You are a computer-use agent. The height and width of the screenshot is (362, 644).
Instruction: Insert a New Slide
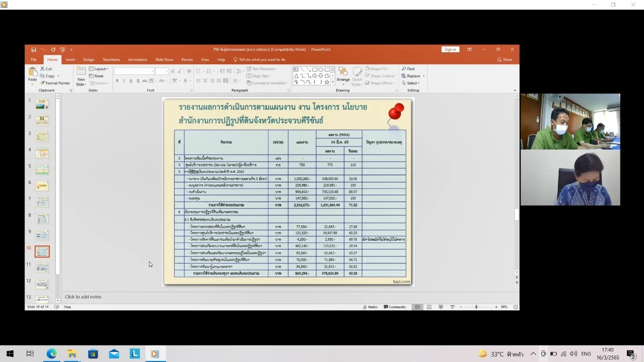point(81,75)
